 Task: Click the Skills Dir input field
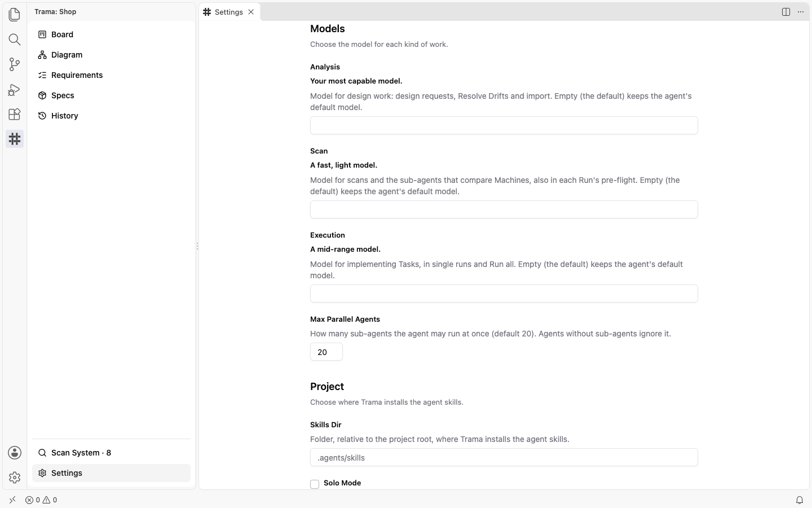504,457
